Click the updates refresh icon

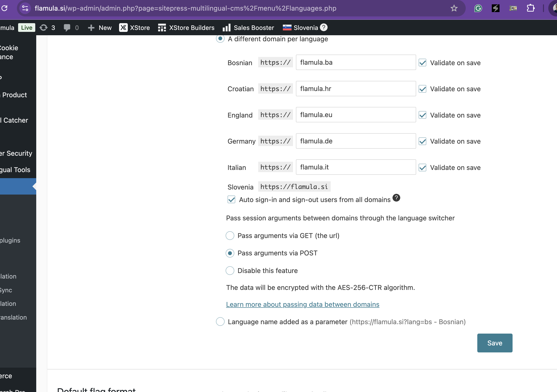click(44, 28)
